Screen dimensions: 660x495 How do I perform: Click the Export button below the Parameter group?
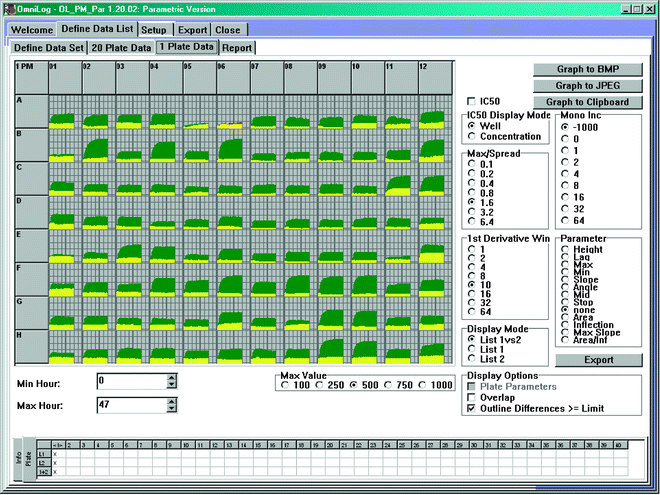tap(599, 360)
